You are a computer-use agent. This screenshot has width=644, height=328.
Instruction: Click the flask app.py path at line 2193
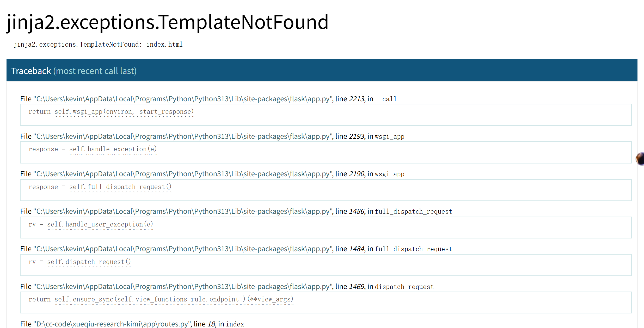coord(183,137)
